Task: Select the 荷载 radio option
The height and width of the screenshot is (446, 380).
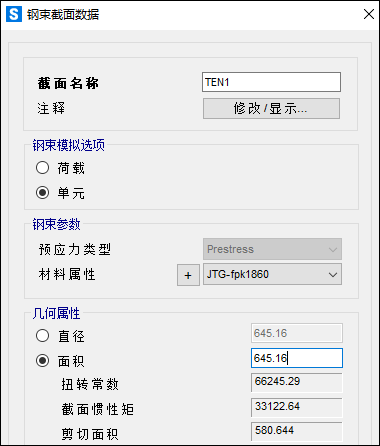Action: pyautogui.click(x=42, y=168)
